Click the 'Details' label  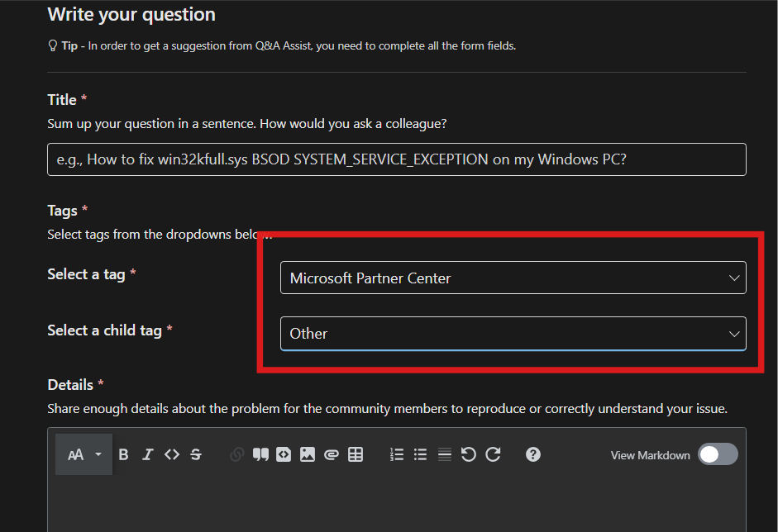pos(70,385)
